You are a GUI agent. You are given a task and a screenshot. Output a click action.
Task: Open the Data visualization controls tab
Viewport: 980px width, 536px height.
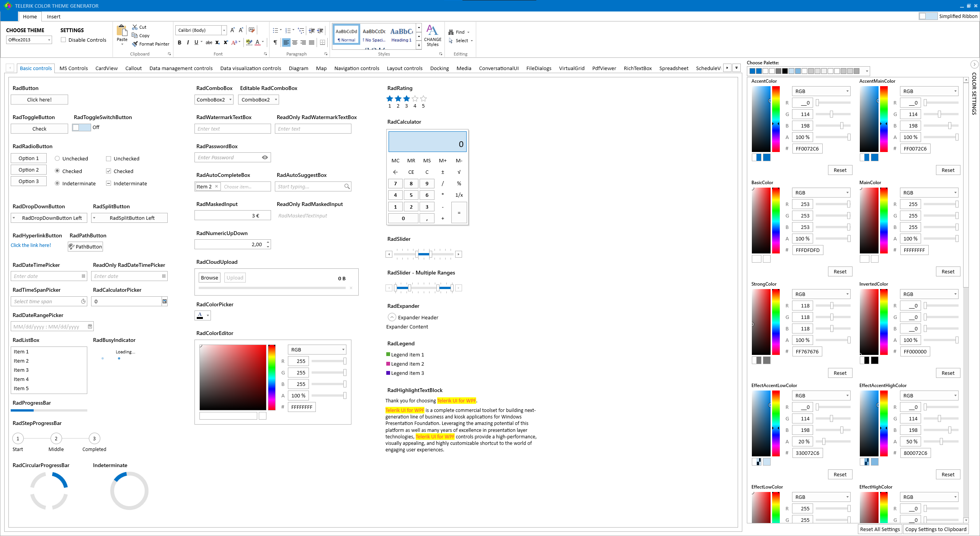click(251, 68)
